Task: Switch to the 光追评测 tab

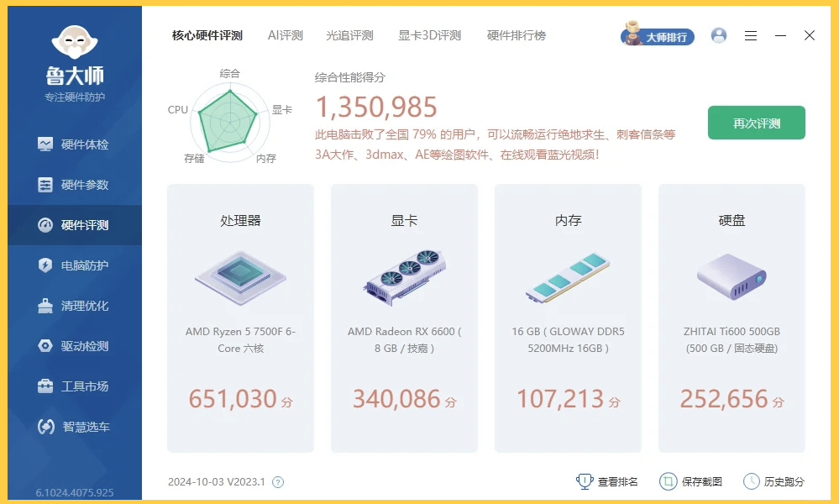Action: point(349,35)
